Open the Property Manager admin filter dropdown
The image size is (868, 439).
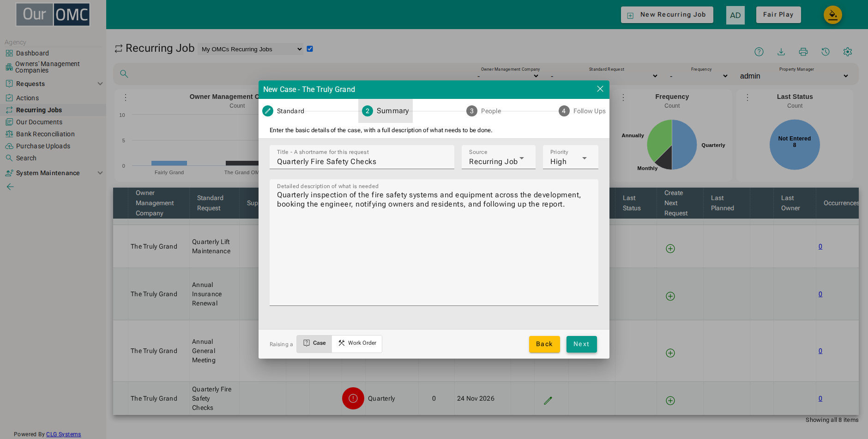[x=794, y=76]
